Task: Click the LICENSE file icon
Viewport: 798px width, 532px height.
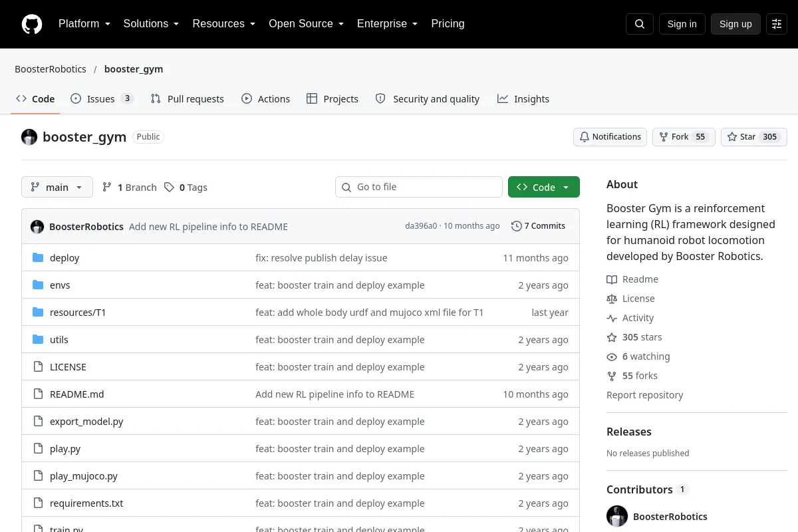Action: [38, 367]
